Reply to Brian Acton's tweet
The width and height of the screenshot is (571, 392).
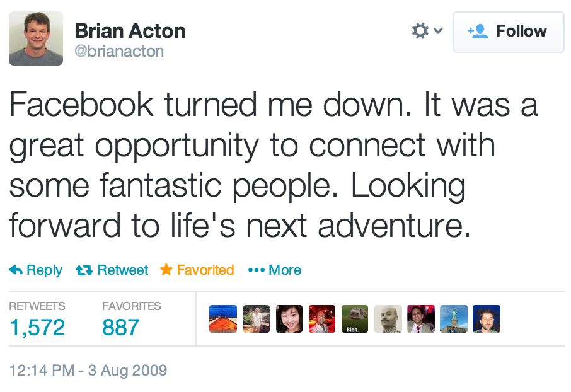tap(36, 270)
